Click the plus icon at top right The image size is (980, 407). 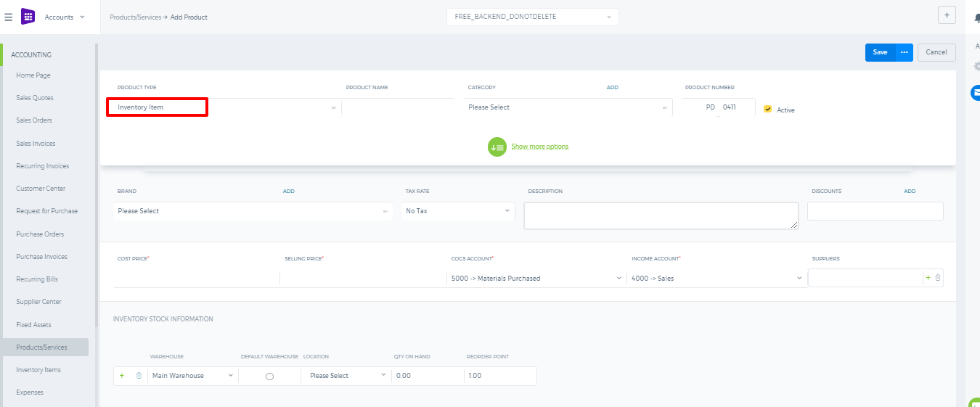click(x=947, y=15)
